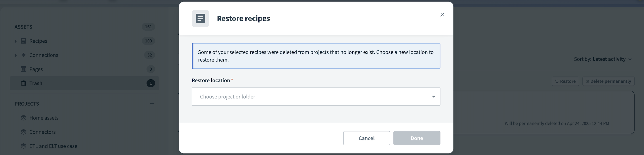644x155 pixels.
Task: Click the recipe icon in the dialog header
Action: pos(200,18)
